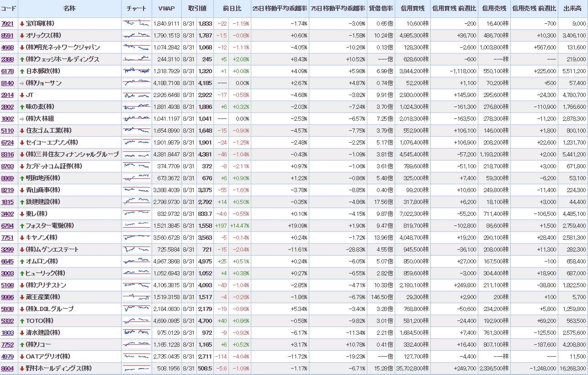Open stock code 8604 link
This screenshot has height=375, width=588.
coord(7,369)
